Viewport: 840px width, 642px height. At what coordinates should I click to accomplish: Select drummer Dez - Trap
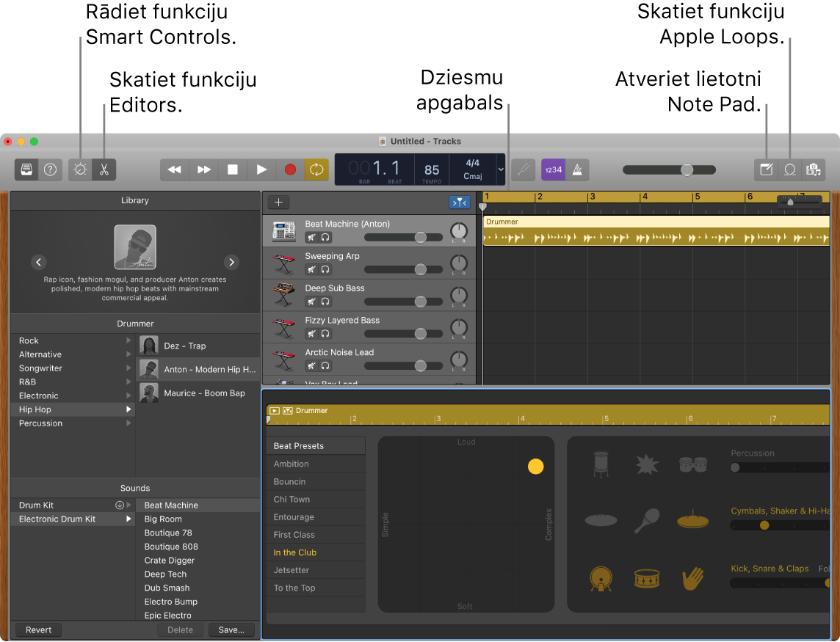(199, 346)
